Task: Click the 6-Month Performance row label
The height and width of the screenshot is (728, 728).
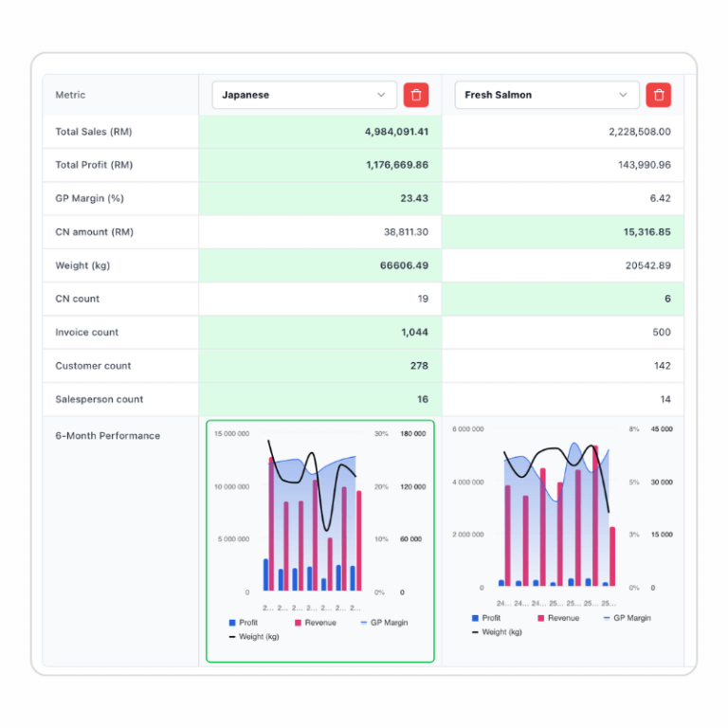Action: (108, 436)
